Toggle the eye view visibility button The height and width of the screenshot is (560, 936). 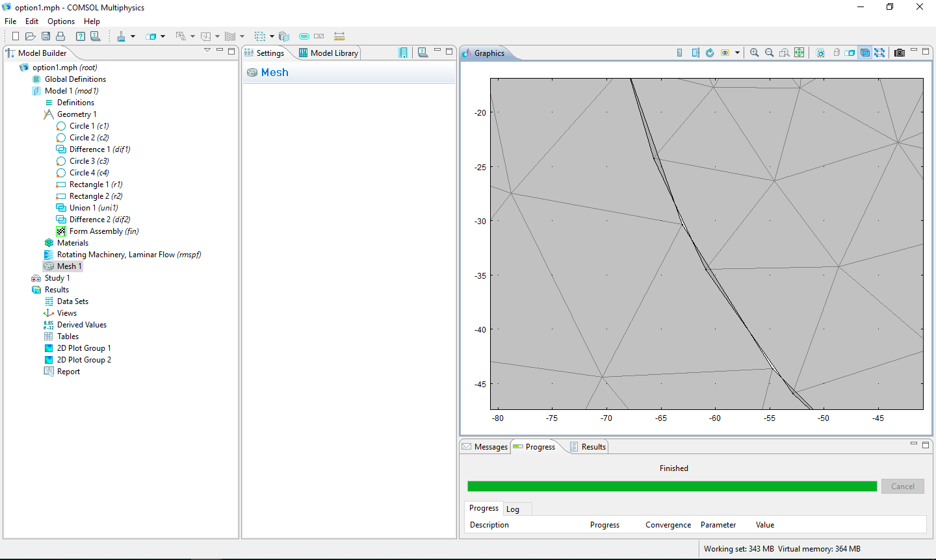(x=725, y=53)
